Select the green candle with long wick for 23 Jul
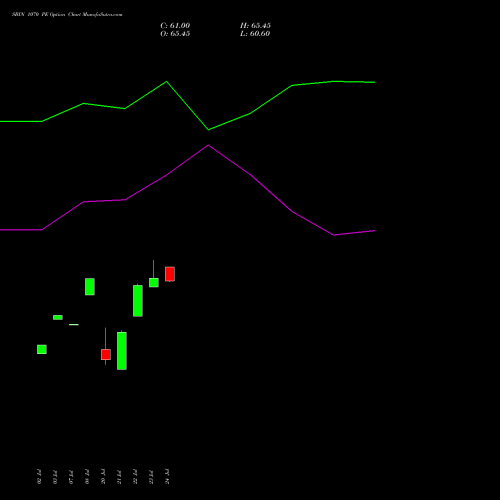 pos(154,282)
